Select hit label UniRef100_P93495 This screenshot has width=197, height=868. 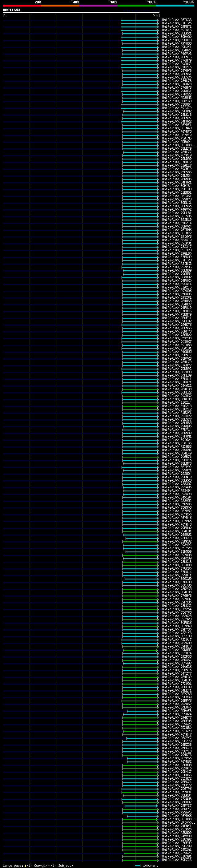pyautogui.click(x=177, y=487)
